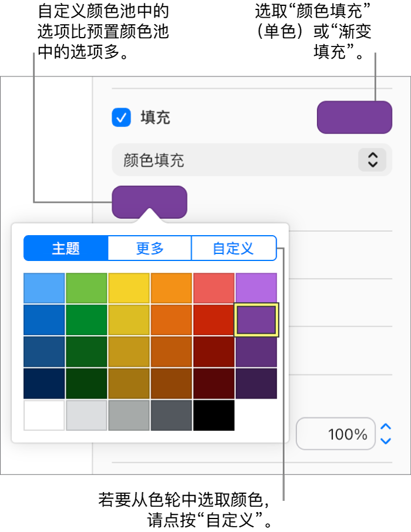411x532 pixels.
Task: Select the orange swatch in the first row
Action: [x=171, y=287]
